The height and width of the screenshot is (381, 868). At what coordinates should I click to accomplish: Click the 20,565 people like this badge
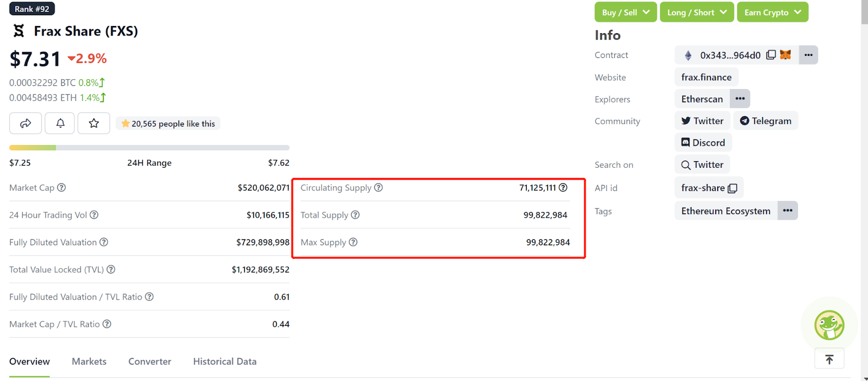point(168,124)
